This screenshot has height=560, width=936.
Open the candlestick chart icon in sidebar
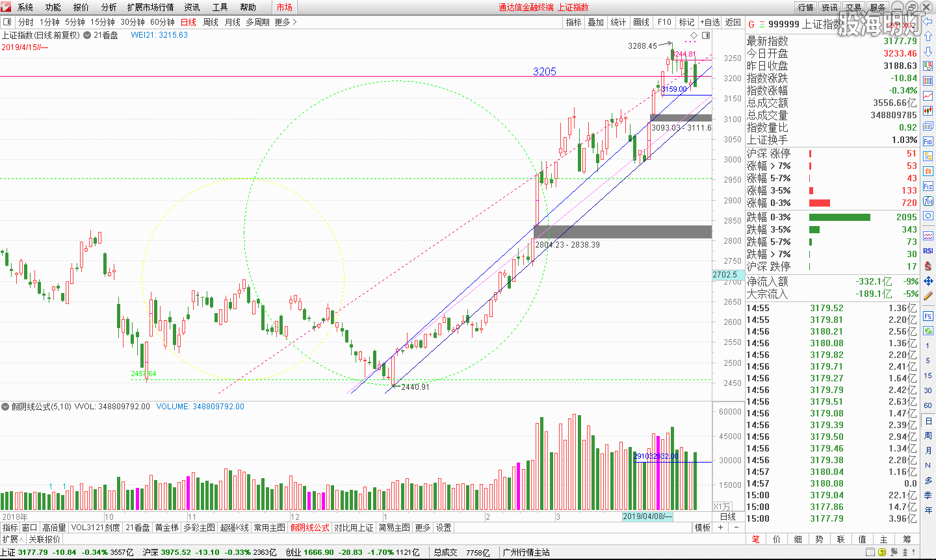tap(928, 110)
